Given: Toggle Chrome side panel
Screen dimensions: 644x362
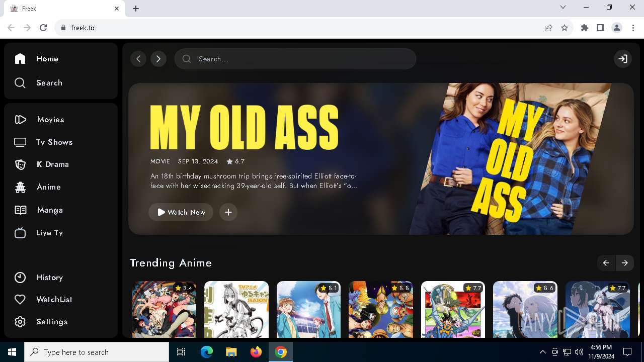Looking at the screenshot, I should (x=601, y=28).
